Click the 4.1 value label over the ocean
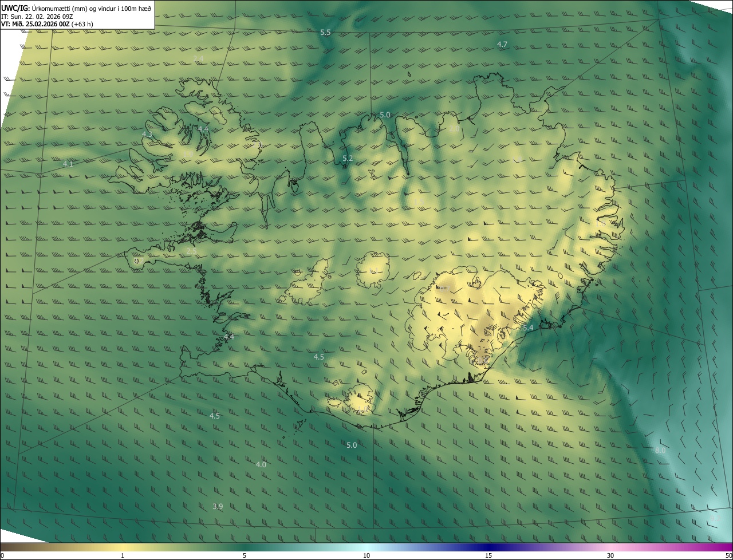The height and width of the screenshot is (560, 733). [x=68, y=164]
